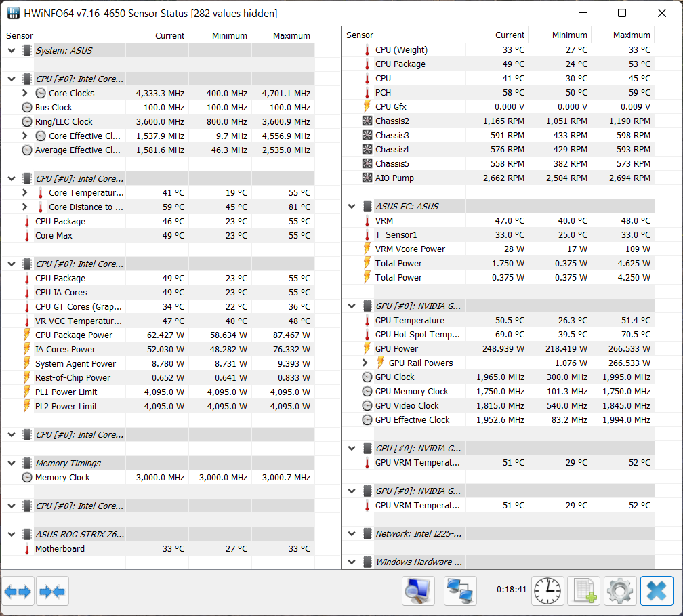Click the 0:18:41 elapsed time display
The width and height of the screenshot is (683, 616).
point(512,590)
